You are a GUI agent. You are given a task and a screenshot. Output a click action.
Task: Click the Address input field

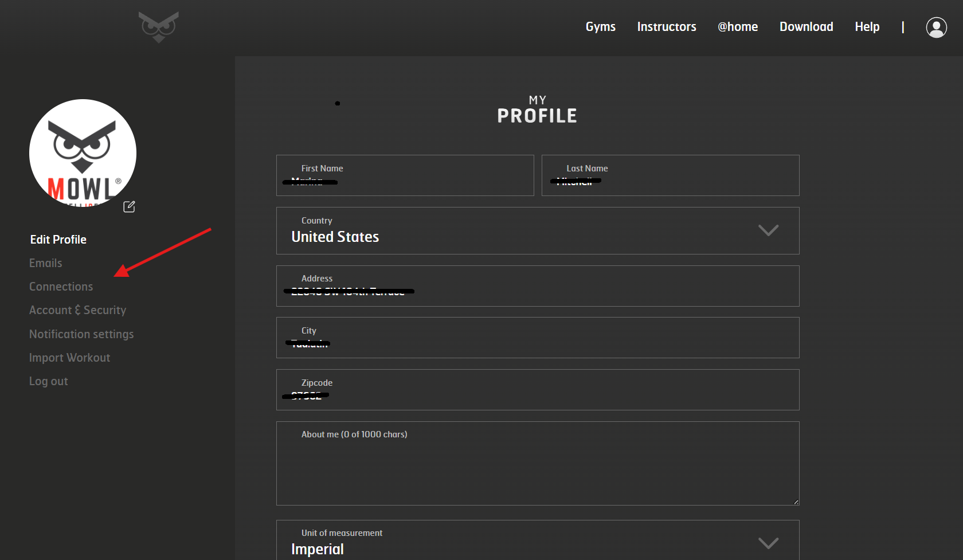coord(538,286)
